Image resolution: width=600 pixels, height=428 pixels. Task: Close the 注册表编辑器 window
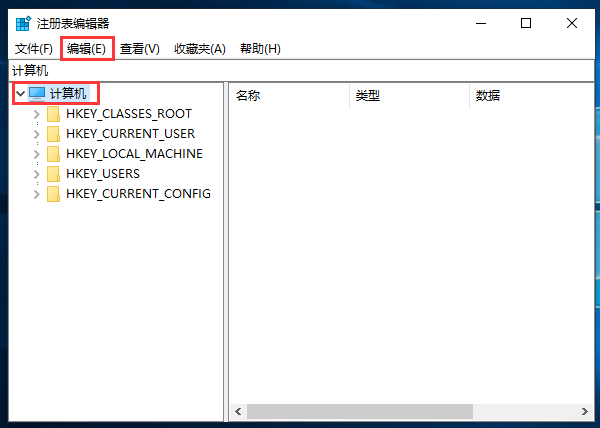572,23
